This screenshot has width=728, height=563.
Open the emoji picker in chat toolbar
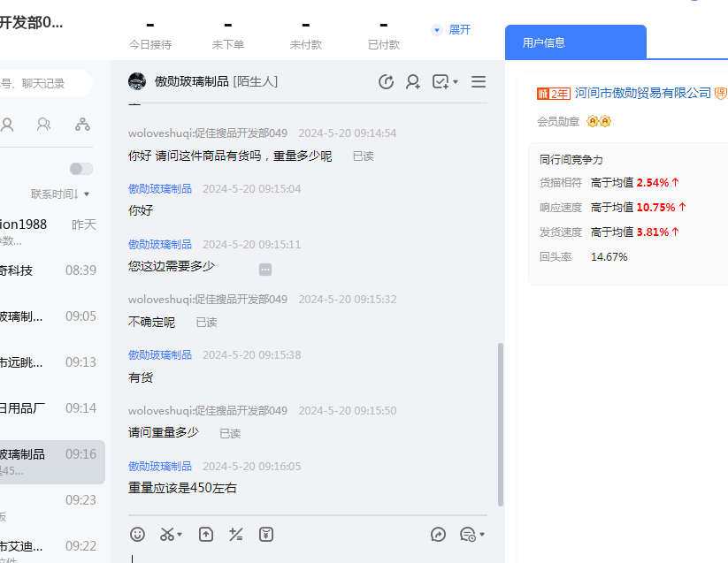click(137, 534)
